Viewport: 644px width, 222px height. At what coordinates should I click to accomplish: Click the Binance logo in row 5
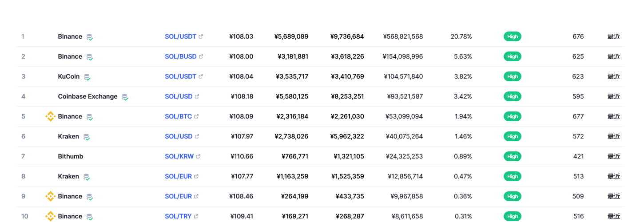click(51, 116)
